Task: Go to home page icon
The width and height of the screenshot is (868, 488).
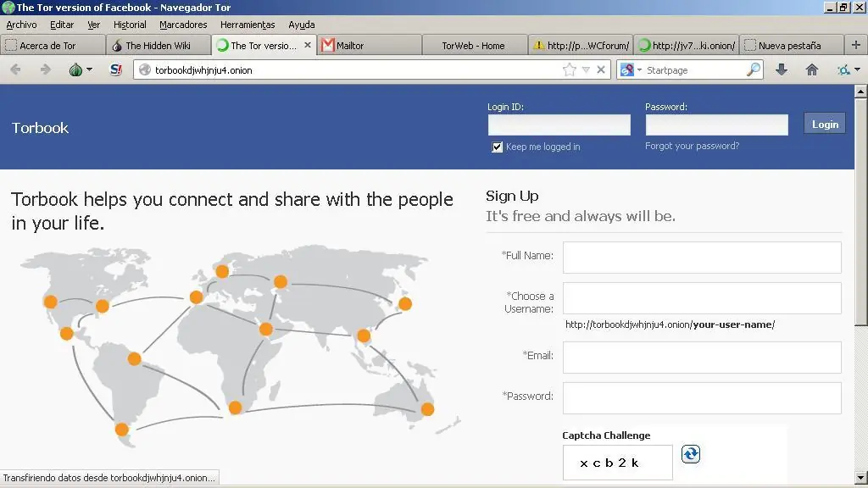Action: (811, 69)
